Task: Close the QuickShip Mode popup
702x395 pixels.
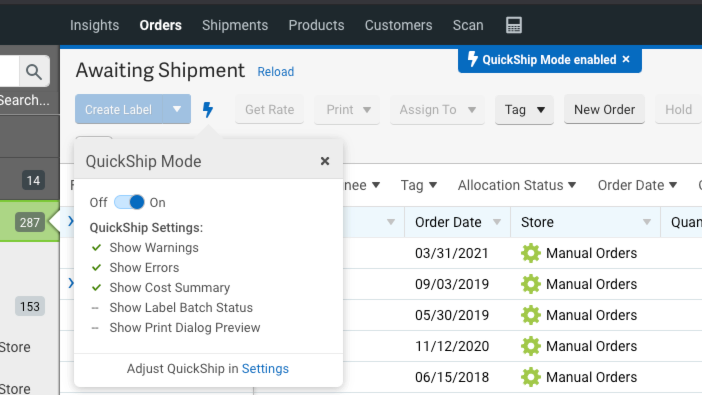Action: (325, 161)
